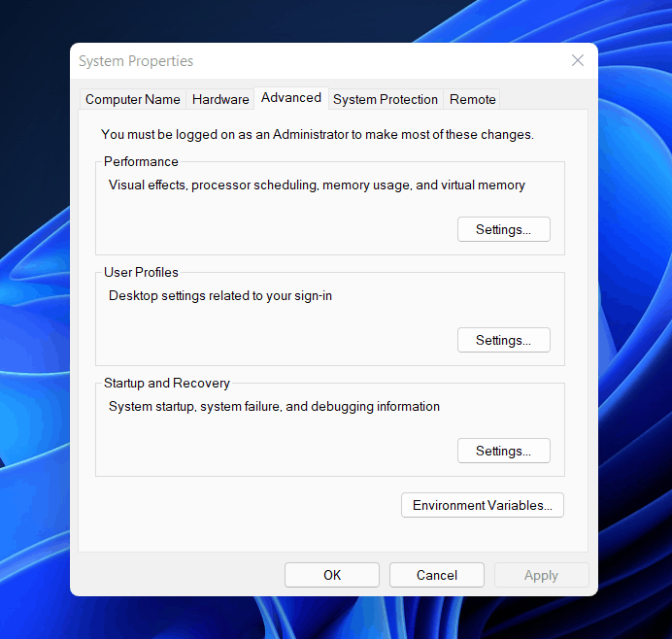Go to the System Protection tab

[386, 99]
